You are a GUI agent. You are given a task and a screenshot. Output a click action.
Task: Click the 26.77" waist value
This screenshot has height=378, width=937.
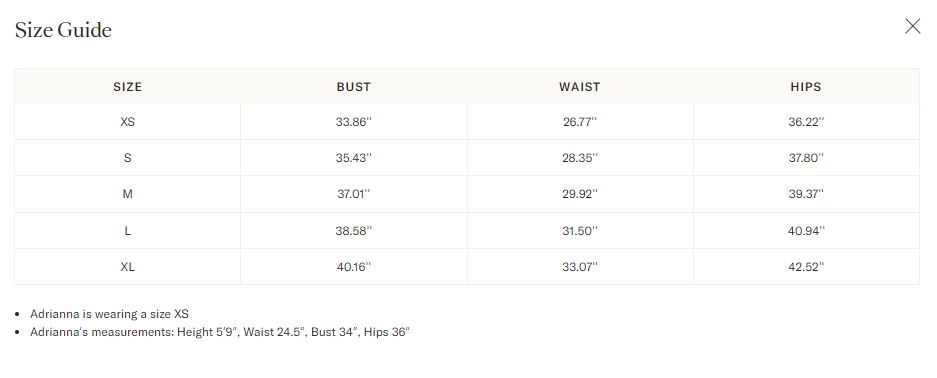point(580,122)
